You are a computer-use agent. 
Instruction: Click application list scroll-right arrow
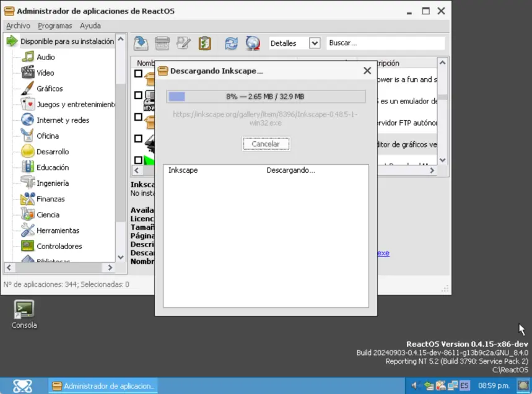[x=432, y=170]
